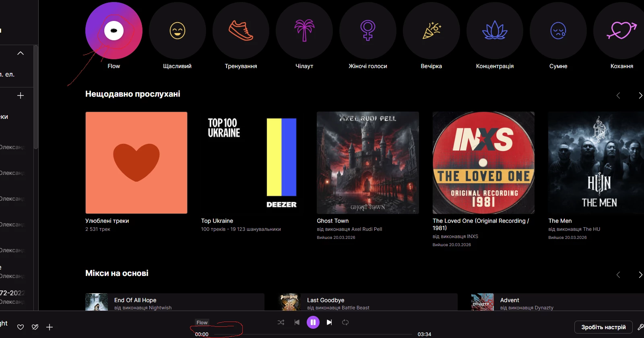644x338 pixels.
Task: Click the Нещодавно прослухані heading
Action: point(133,94)
